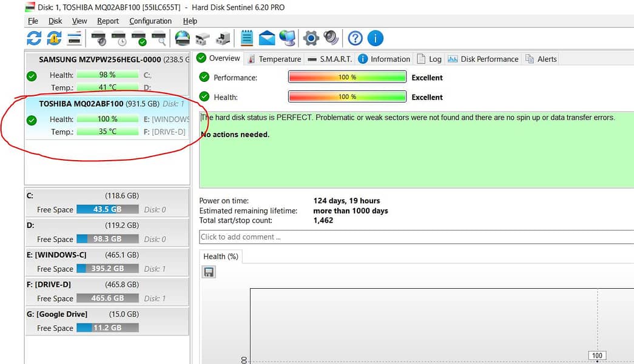Select the SAMSUNG MZVPW256HEGL-0000 disk entry

107,73
